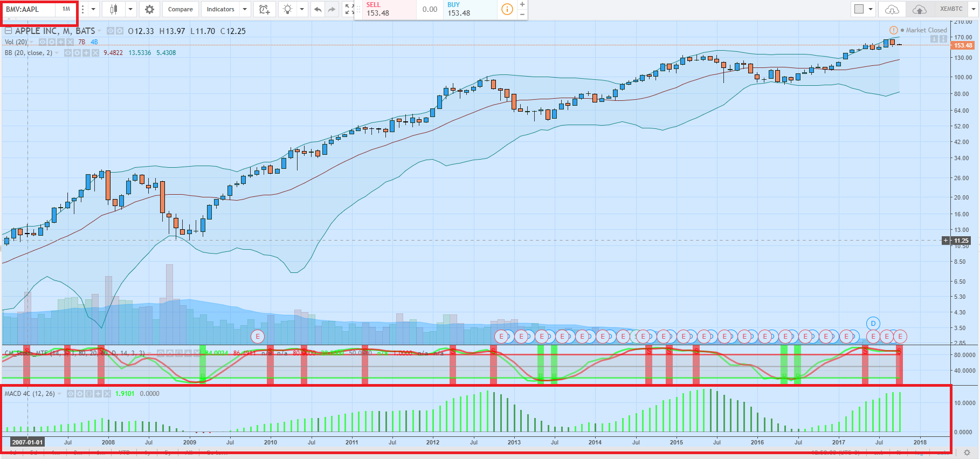Click the plus icon beside BB indicator

86,53
